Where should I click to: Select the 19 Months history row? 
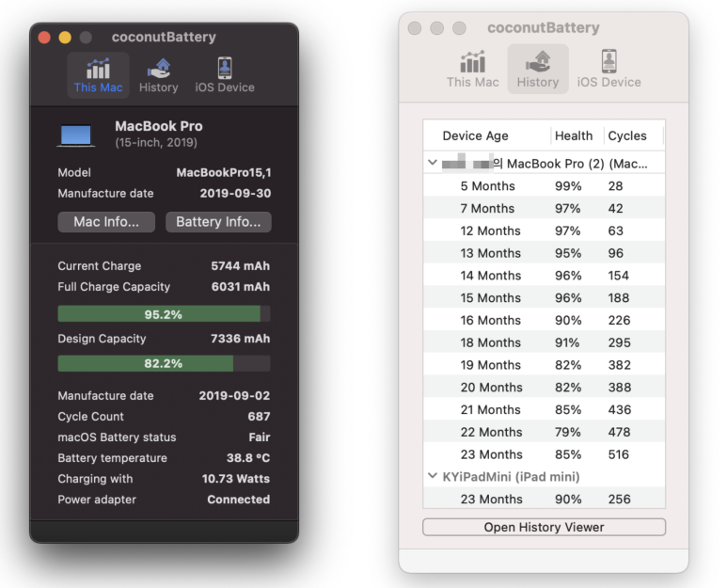point(544,364)
